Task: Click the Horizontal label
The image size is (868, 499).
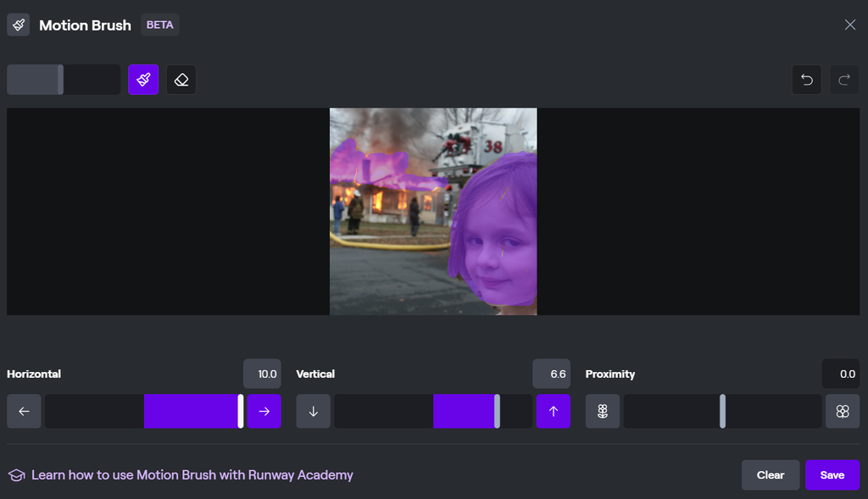Action: click(34, 374)
